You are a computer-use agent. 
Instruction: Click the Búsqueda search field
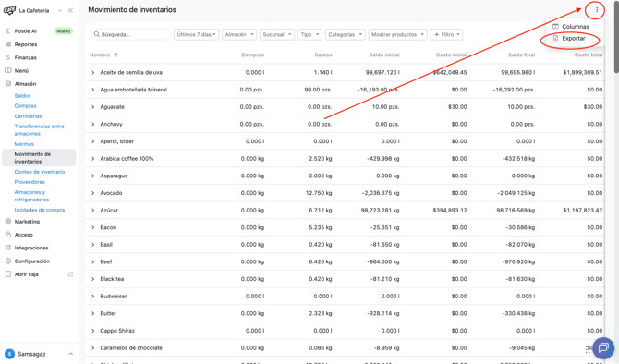130,35
